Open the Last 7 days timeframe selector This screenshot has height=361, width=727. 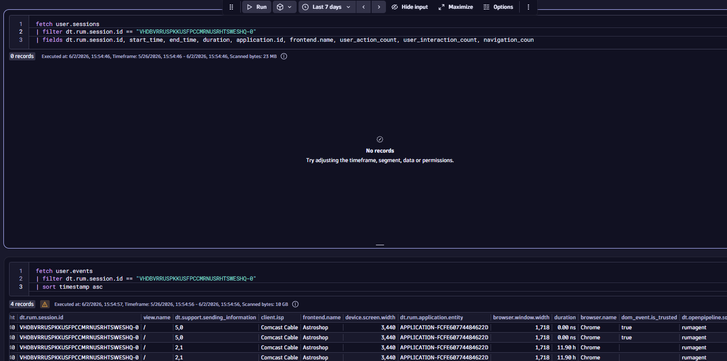tap(327, 7)
